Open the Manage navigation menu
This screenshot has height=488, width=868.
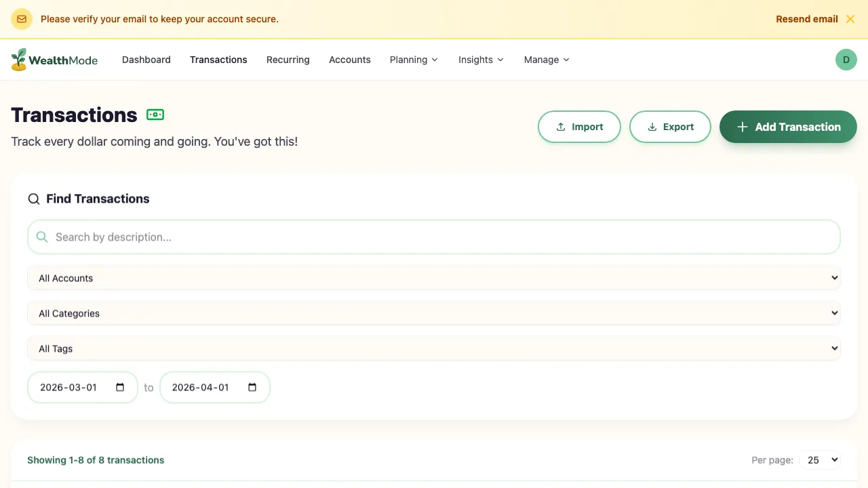tap(547, 60)
